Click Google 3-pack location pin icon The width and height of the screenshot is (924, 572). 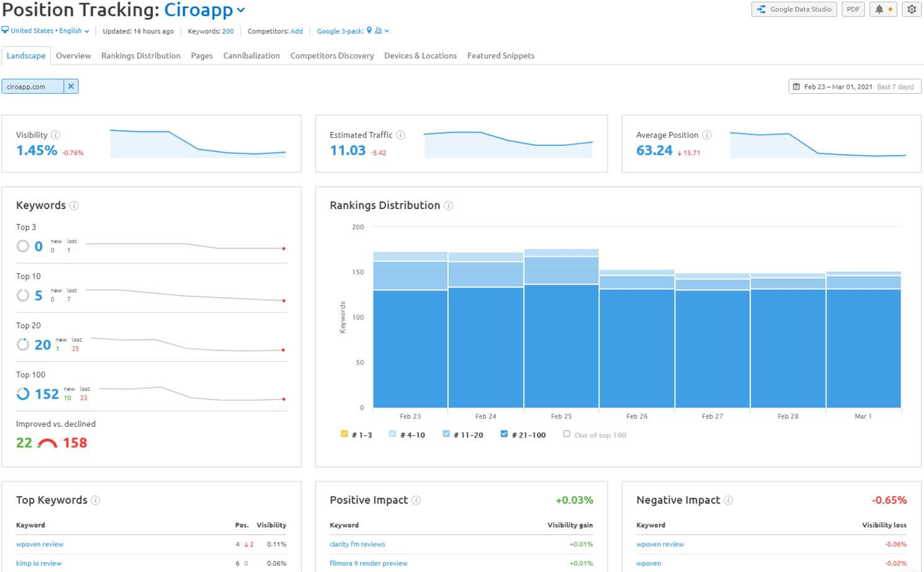369,30
